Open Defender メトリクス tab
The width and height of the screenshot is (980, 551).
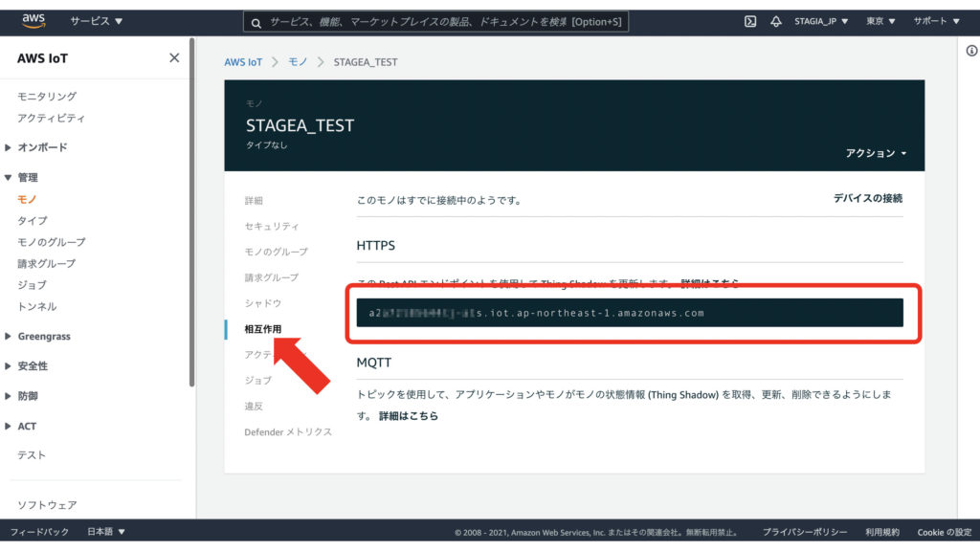[287, 432]
